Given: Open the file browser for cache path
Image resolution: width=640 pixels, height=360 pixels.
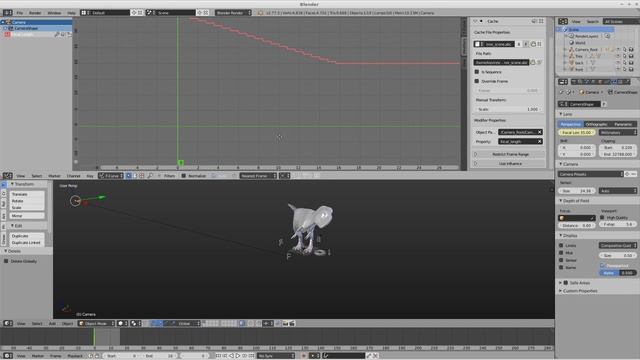Looking at the screenshot, I should (x=533, y=62).
